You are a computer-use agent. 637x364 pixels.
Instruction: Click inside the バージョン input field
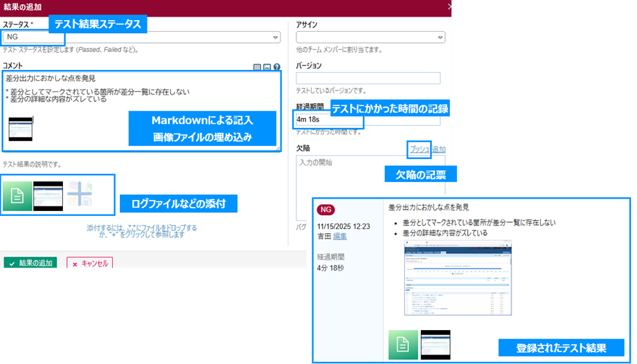pyautogui.click(x=368, y=78)
